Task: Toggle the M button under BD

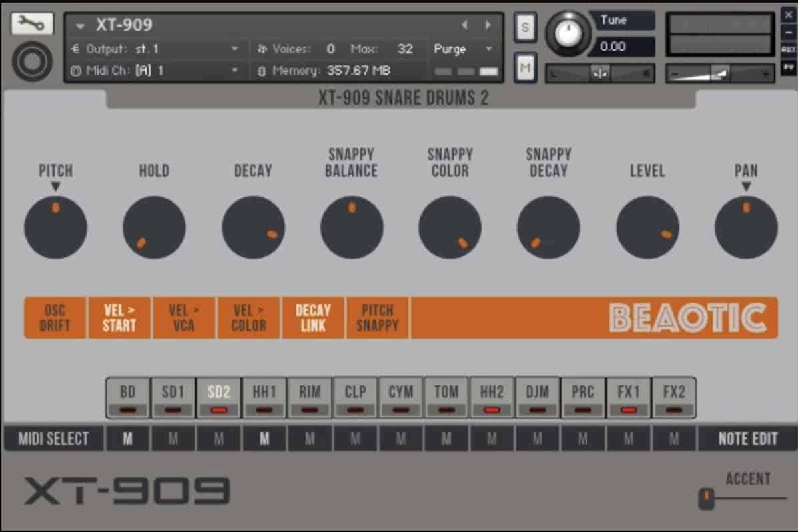Action: tap(127, 439)
